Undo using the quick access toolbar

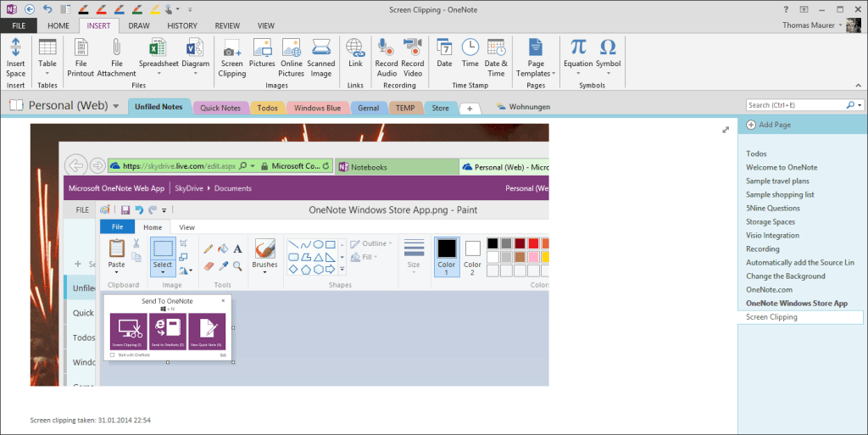coord(47,9)
